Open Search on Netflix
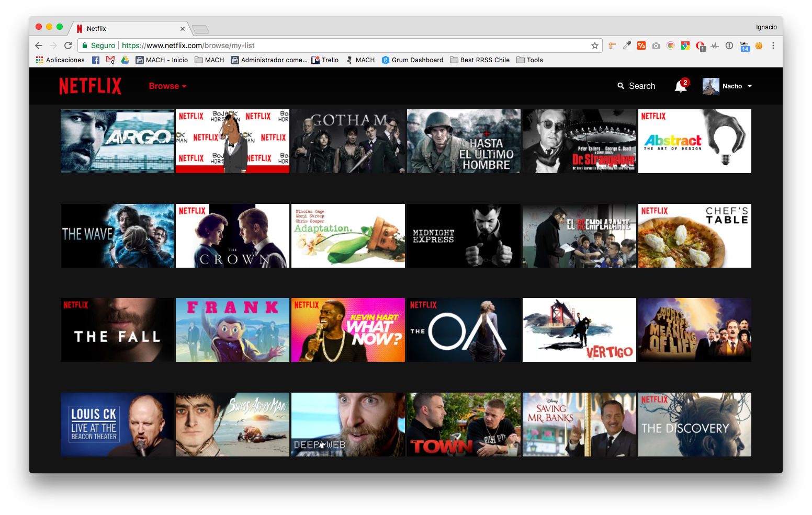This screenshot has width=812, height=515. click(x=636, y=86)
